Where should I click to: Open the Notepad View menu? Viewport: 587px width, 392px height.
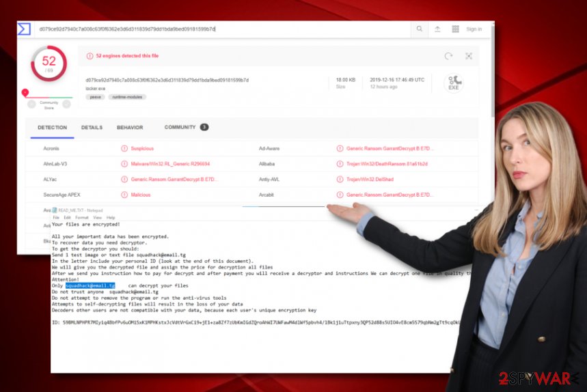coord(97,217)
